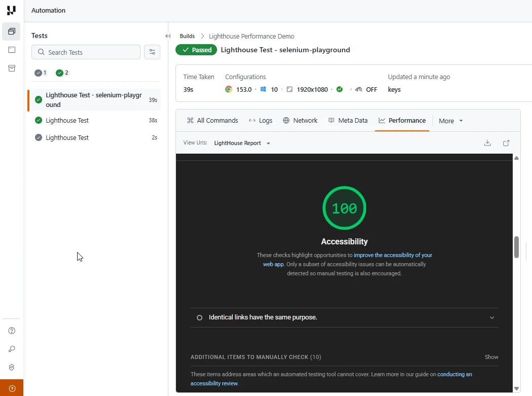Switch to Network tab
This screenshot has height=396, width=532.
click(300, 121)
